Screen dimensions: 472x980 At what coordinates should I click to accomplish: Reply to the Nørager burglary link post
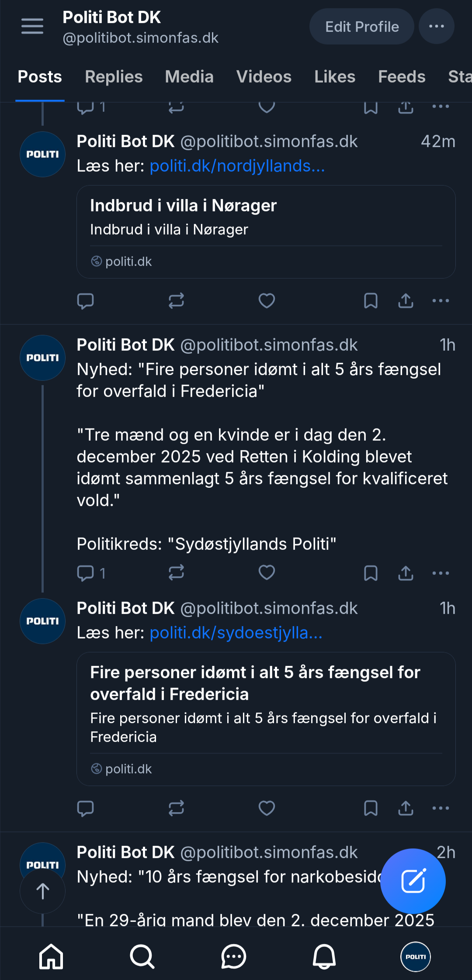[85, 301]
